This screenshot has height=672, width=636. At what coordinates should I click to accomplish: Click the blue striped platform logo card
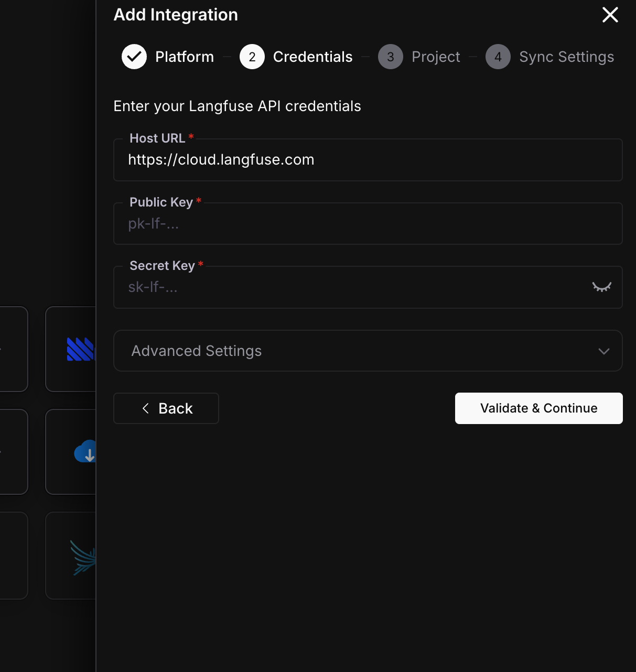[81, 349]
